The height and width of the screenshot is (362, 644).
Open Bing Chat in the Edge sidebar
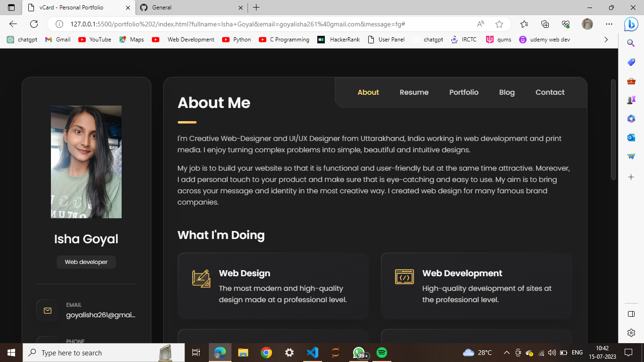tap(631, 25)
